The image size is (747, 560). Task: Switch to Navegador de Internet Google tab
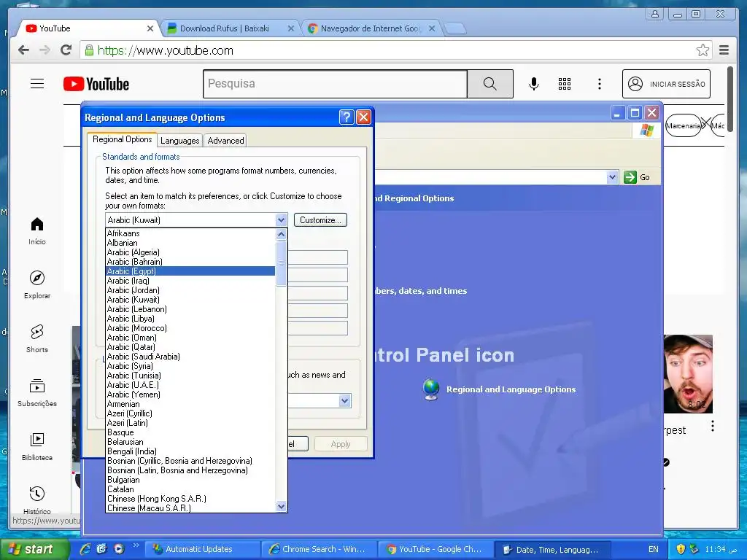coord(371,28)
